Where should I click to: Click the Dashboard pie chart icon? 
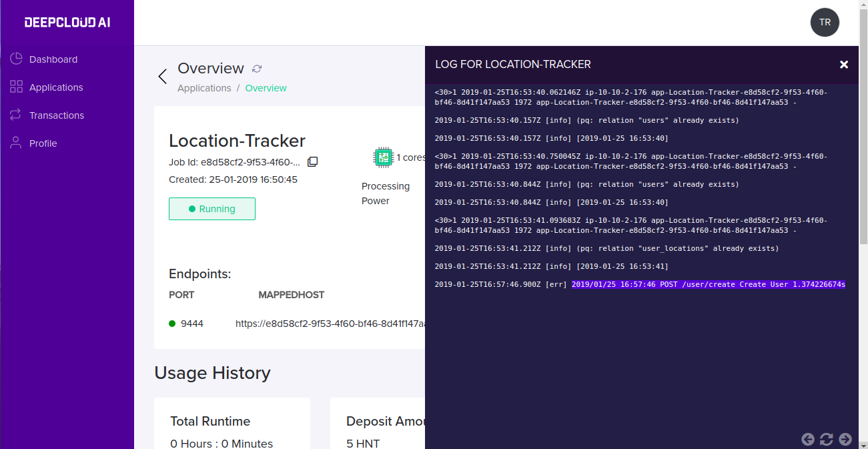pos(16,59)
